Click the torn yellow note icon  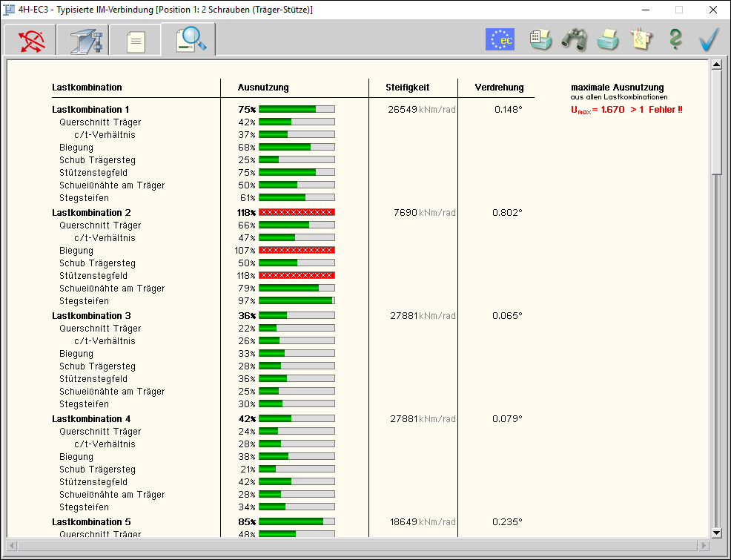pyautogui.click(x=641, y=39)
